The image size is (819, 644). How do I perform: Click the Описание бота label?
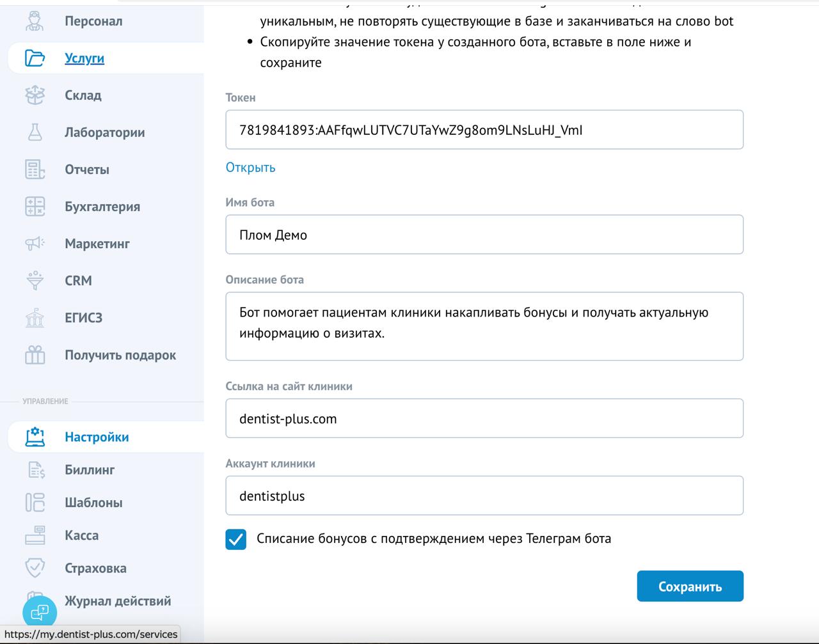coord(264,279)
